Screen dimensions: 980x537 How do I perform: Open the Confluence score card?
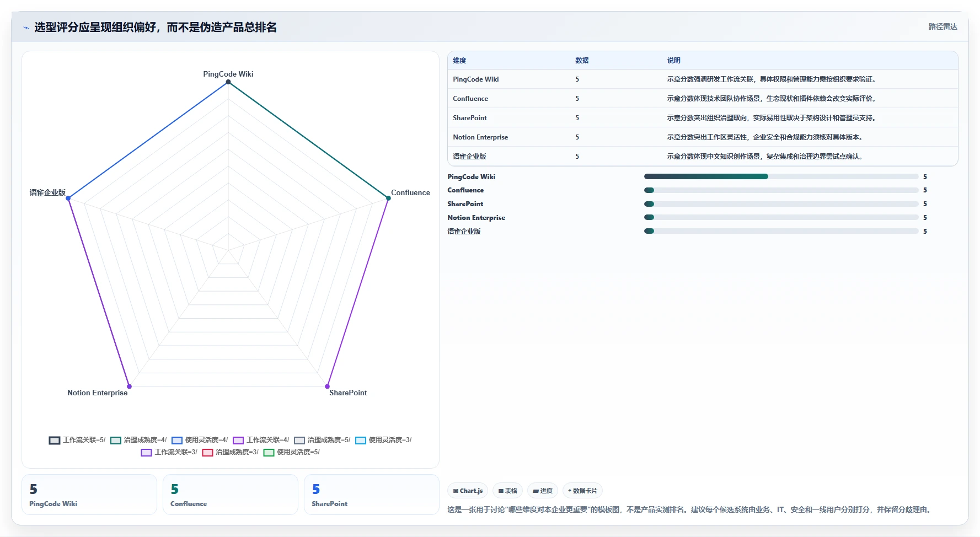231,495
